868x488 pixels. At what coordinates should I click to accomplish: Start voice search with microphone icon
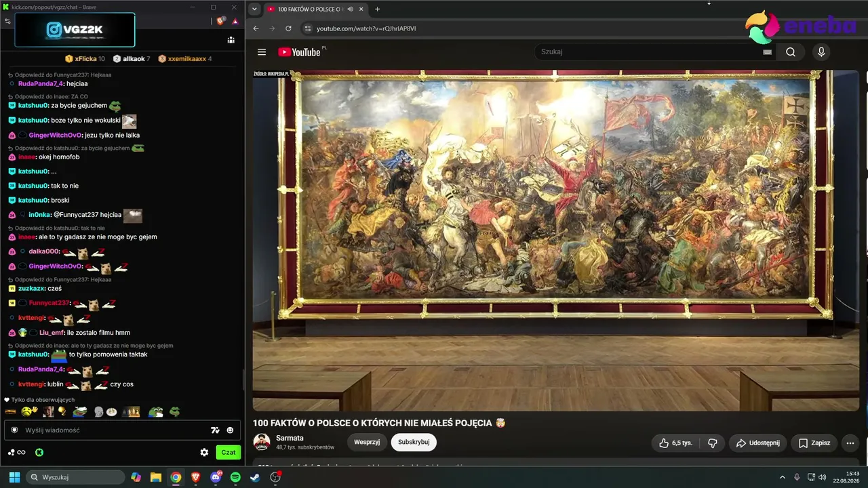(821, 52)
